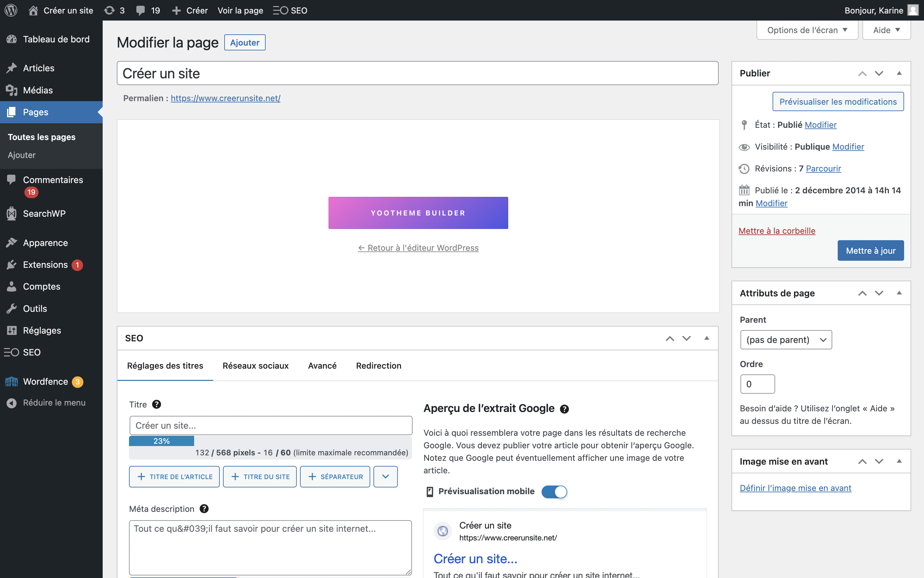The height and width of the screenshot is (578, 924).
Task: Click help icon beside Aperçu de l'extrait Google
Action: point(564,409)
